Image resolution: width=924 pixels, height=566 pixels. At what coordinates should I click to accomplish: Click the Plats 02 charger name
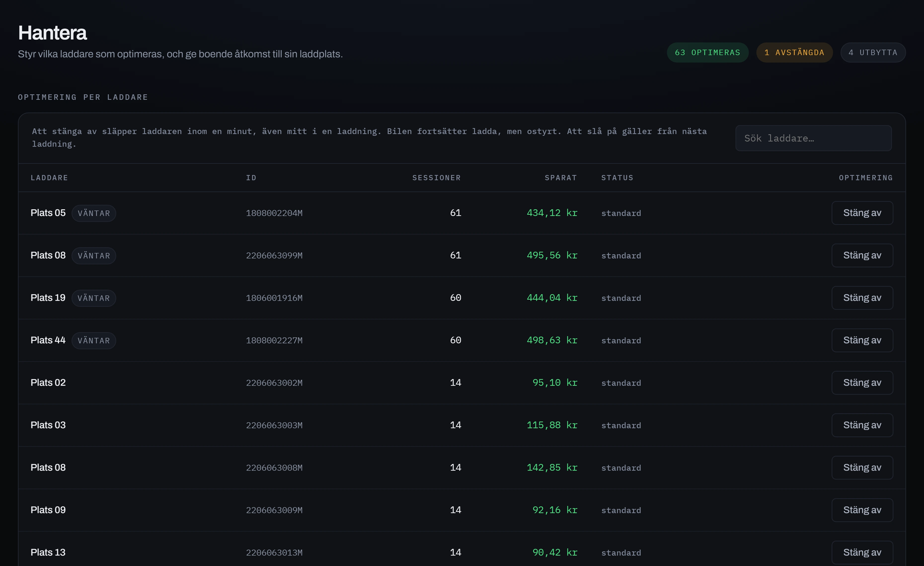48,383
